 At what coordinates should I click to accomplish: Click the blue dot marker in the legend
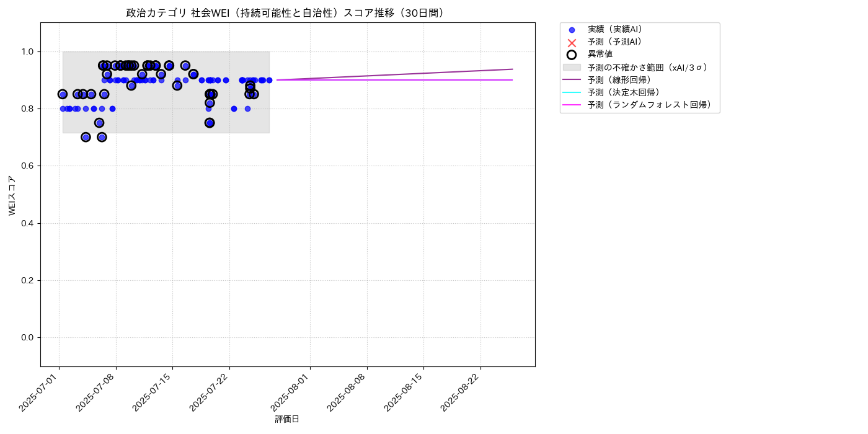[572, 30]
